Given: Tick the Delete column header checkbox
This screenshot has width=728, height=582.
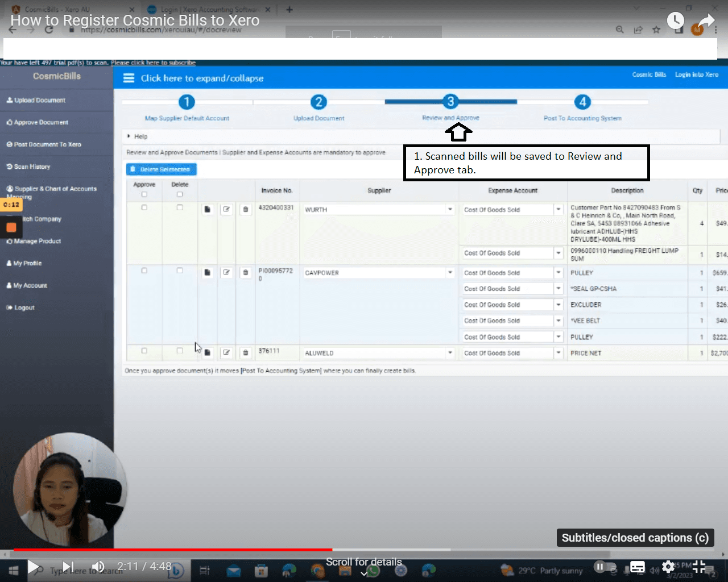Looking at the screenshot, I should (180, 194).
